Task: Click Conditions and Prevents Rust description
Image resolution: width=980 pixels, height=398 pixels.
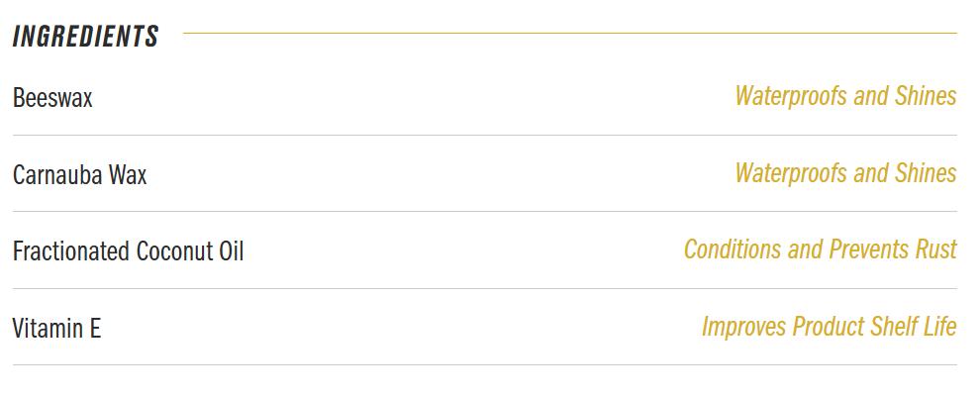Action: (x=820, y=249)
